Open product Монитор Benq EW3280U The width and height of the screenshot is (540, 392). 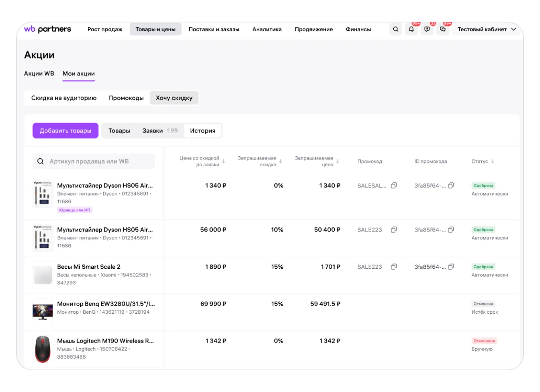pyautogui.click(x=106, y=304)
